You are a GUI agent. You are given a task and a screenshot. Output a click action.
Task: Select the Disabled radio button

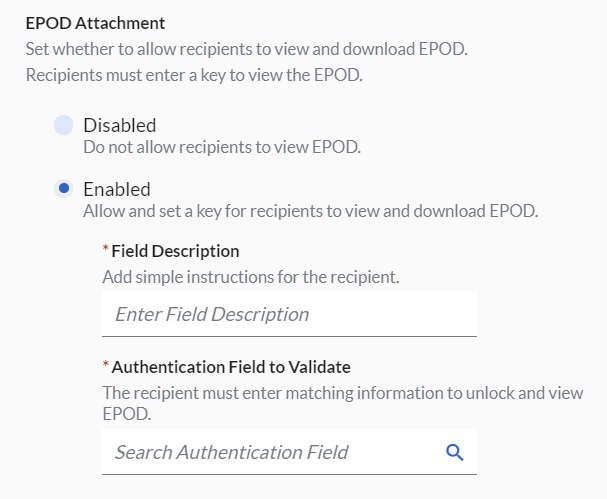(x=64, y=125)
